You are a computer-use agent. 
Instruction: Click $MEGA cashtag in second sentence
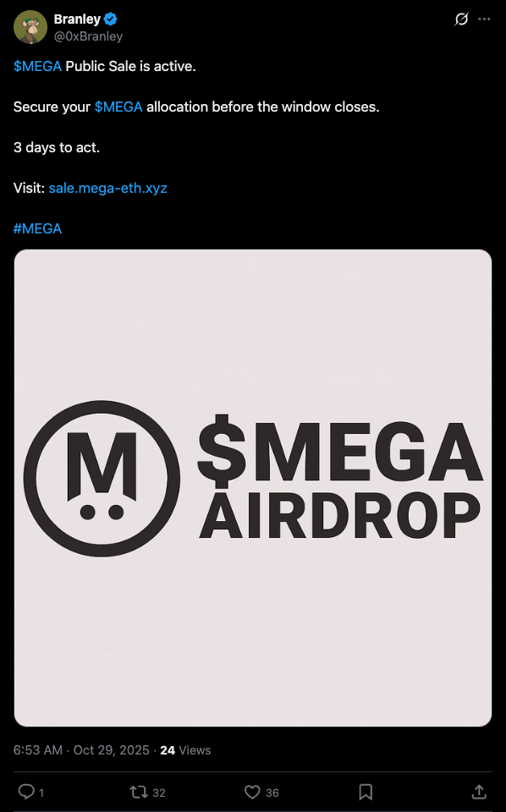pyautogui.click(x=118, y=107)
